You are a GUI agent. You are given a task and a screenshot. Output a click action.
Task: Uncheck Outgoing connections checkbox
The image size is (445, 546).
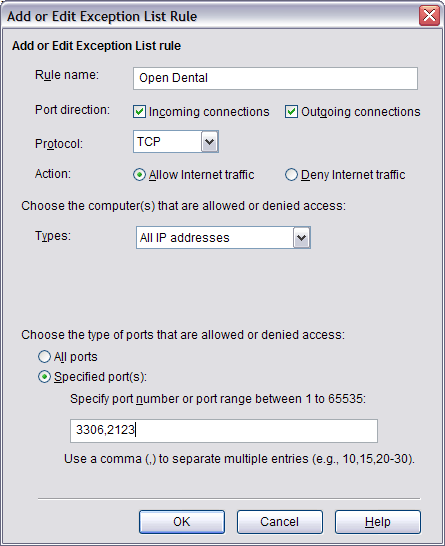(291, 112)
